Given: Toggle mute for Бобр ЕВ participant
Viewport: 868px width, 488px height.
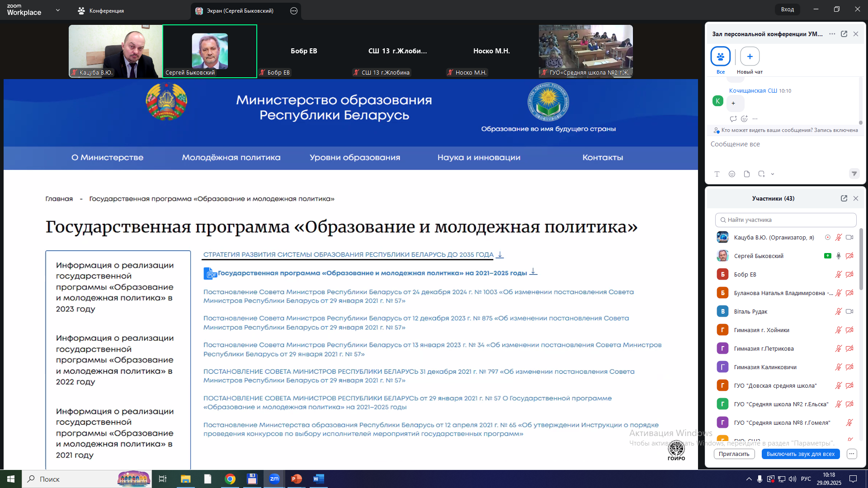Looking at the screenshot, I should (x=838, y=274).
